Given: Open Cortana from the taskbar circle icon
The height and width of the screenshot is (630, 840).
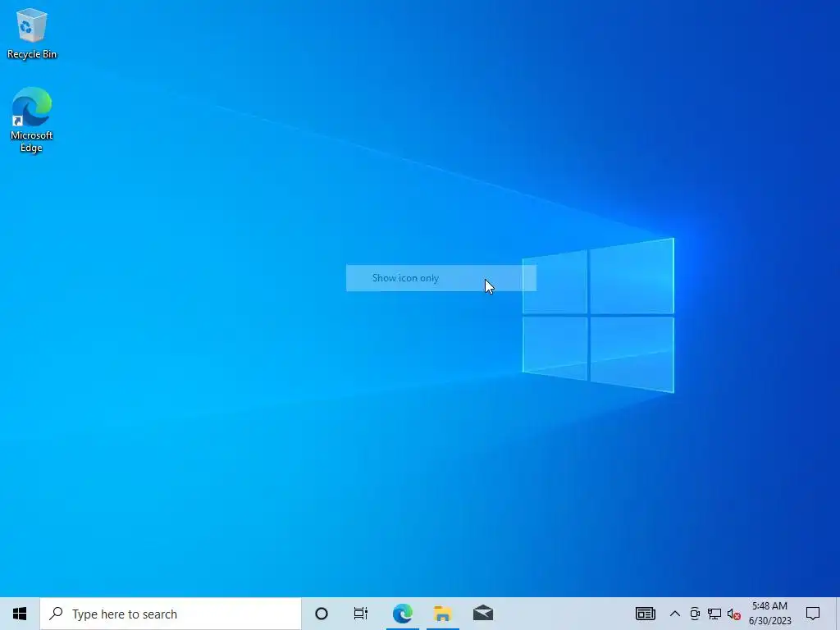Looking at the screenshot, I should point(322,614).
